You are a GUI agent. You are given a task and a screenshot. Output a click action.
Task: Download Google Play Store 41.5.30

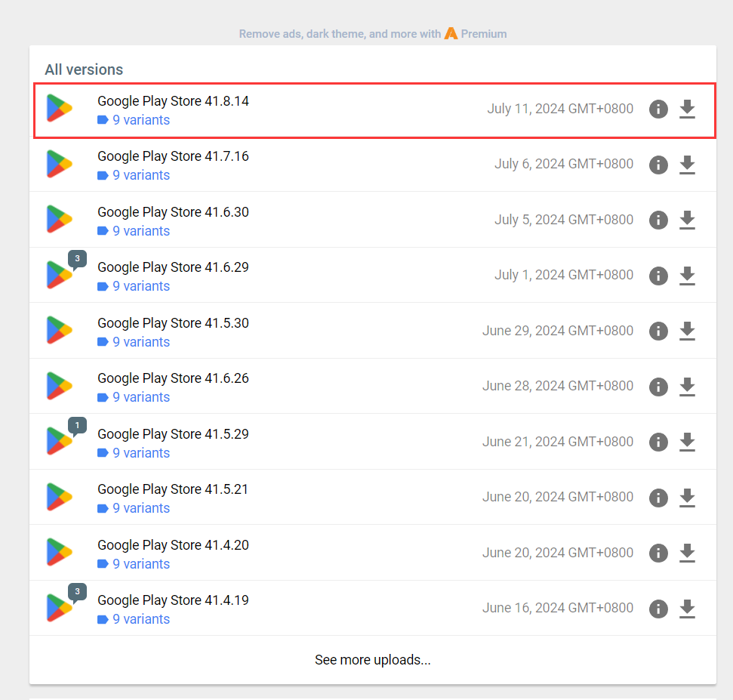pos(687,331)
